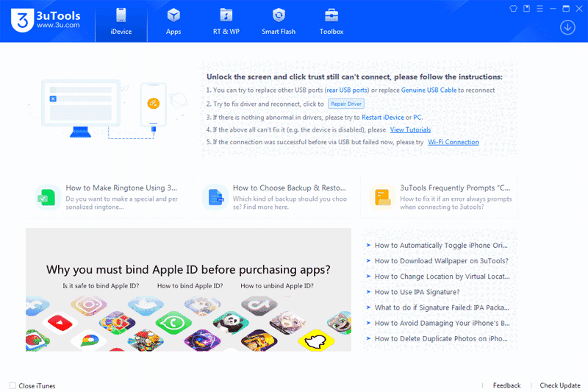Screen dimensions: 588x392
Task: Open the Toolbox tab
Action: coord(331,21)
